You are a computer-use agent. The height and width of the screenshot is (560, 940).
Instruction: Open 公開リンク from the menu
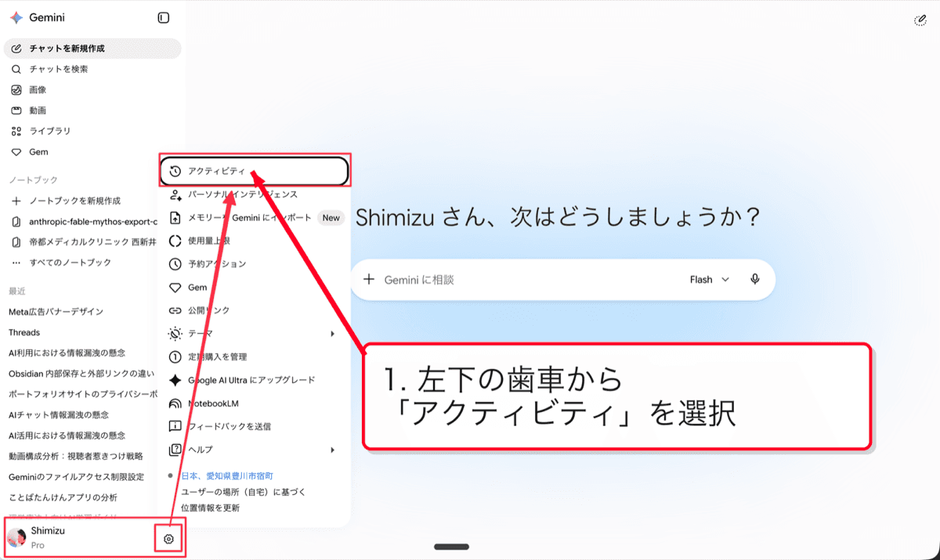pos(255,310)
